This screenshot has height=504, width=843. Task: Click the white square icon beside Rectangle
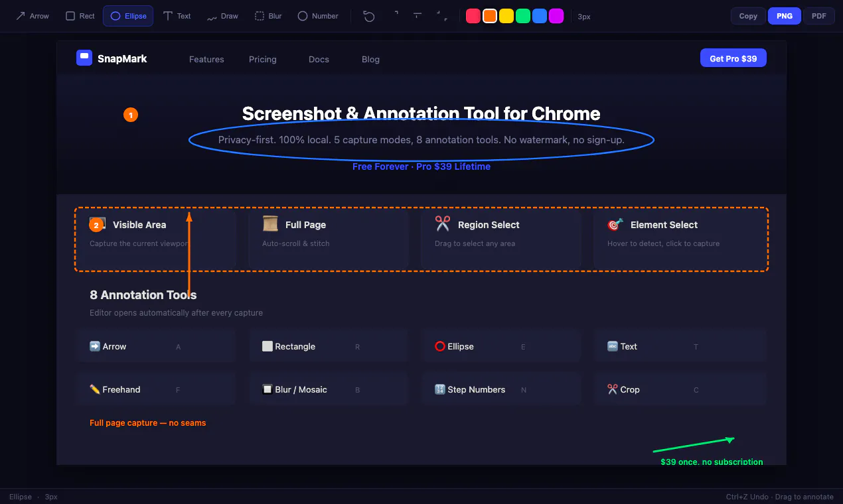[268, 346]
